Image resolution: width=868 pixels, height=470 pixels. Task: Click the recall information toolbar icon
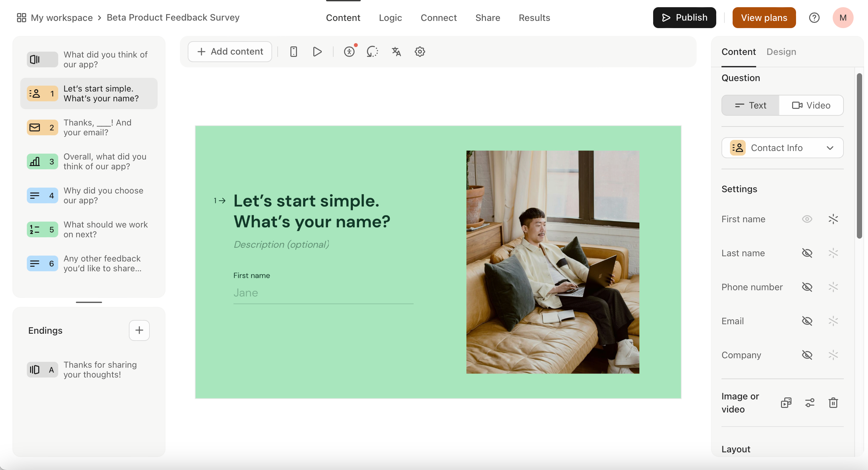coord(372,52)
